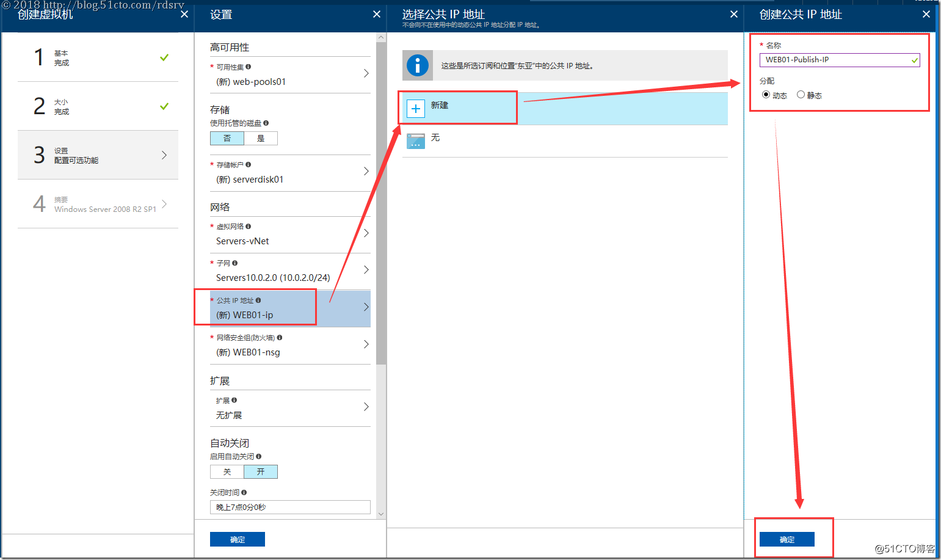The image size is (941, 560).
Task: Click info icon beside 使用托管的磁盘
Action: click(266, 123)
